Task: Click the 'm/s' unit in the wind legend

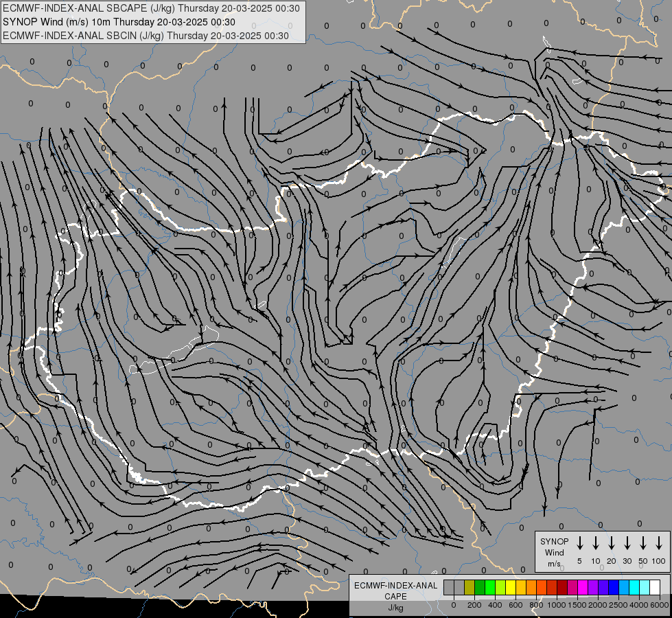Action: point(554,564)
